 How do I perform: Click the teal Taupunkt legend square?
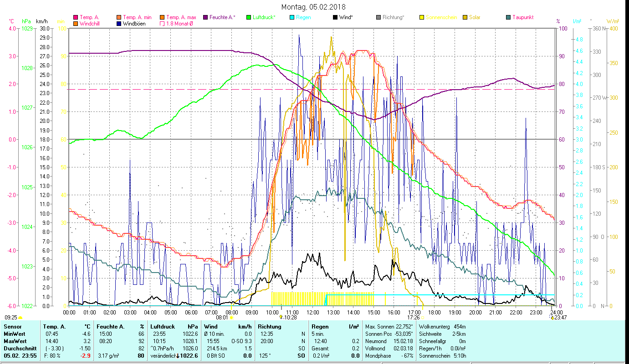click(508, 18)
